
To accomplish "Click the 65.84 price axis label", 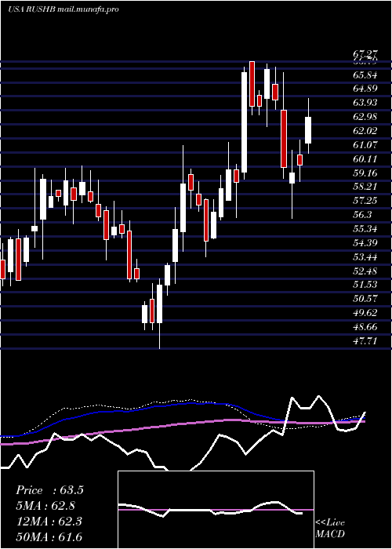I will tap(365, 75).
